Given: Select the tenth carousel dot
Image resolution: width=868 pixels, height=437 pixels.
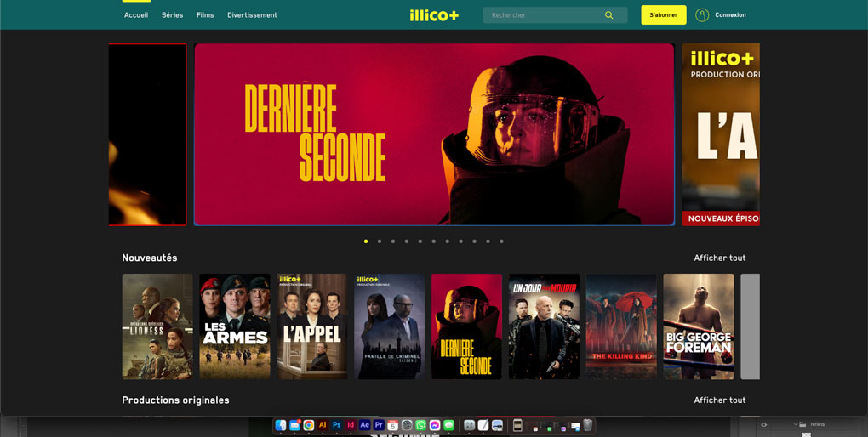Looking at the screenshot, I should point(488,241).
